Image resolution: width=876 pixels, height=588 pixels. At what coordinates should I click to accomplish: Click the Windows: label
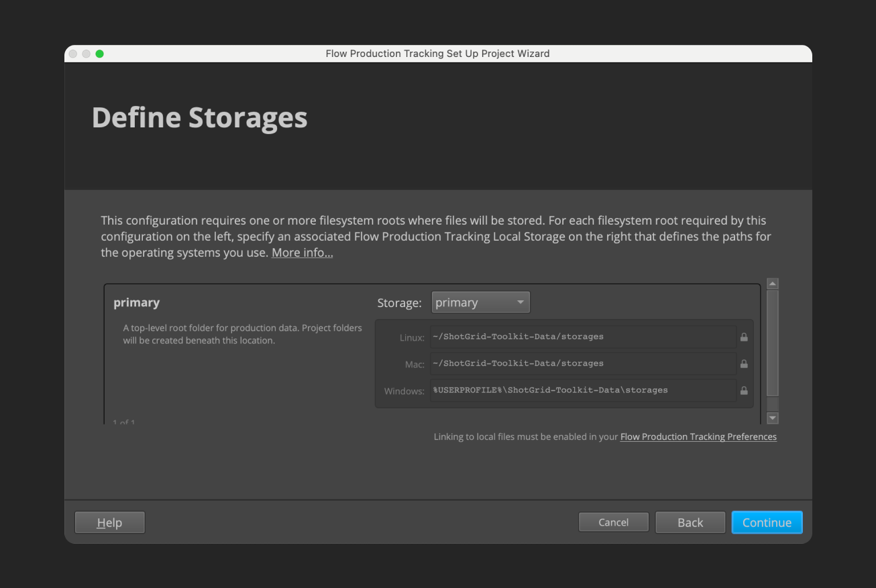coord(404,391)
